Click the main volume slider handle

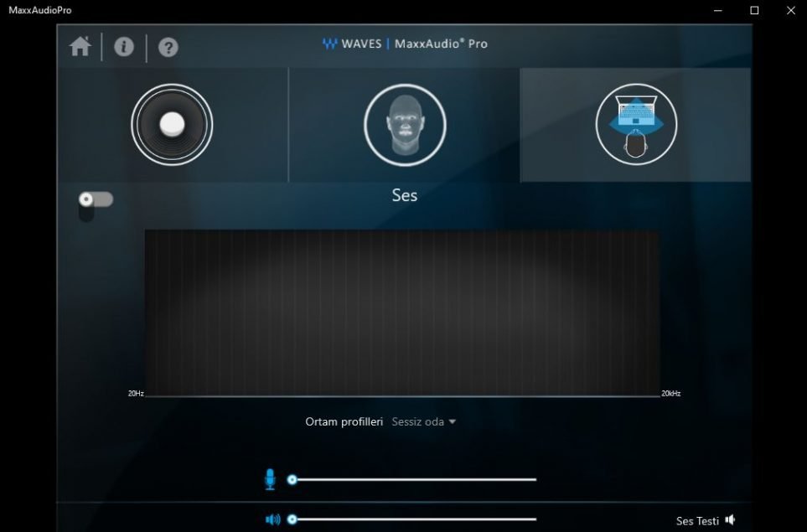pyautogui.click(x=291, y=518)
